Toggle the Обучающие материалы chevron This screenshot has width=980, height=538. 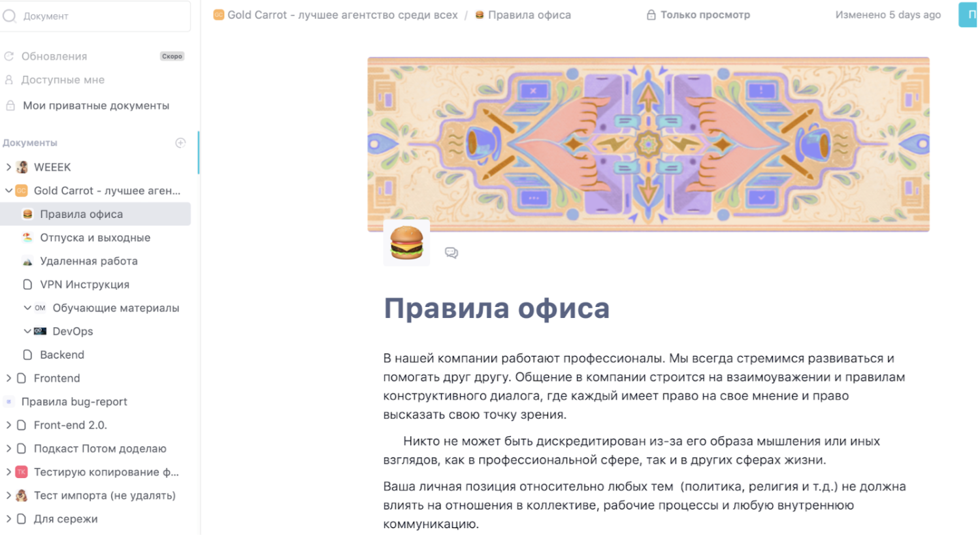[27, 308]
